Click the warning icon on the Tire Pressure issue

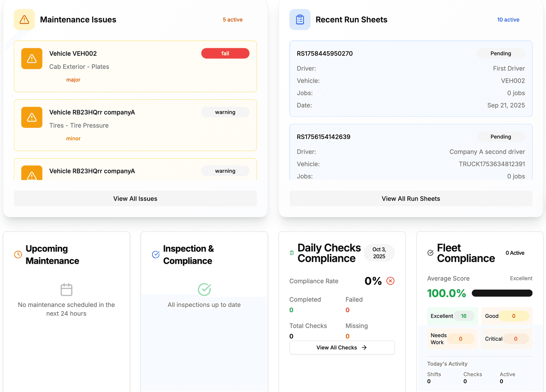point(31,117)
